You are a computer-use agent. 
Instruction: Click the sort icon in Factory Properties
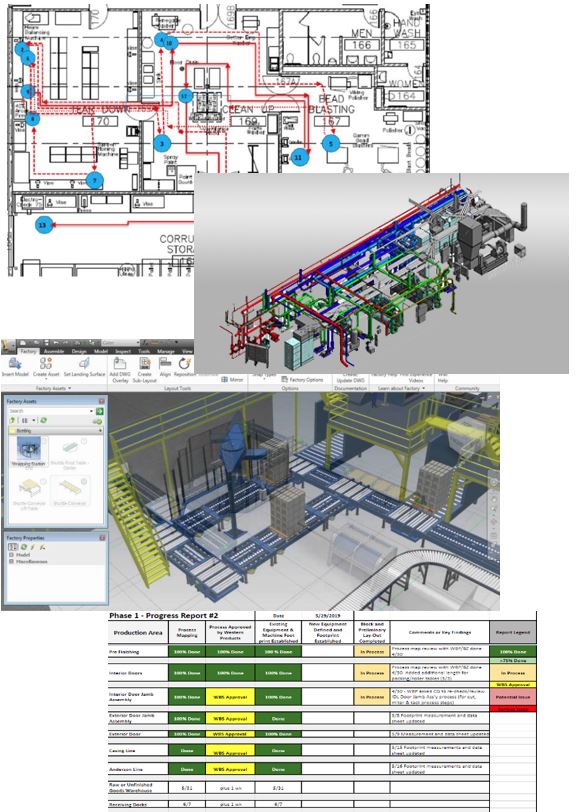13,547
